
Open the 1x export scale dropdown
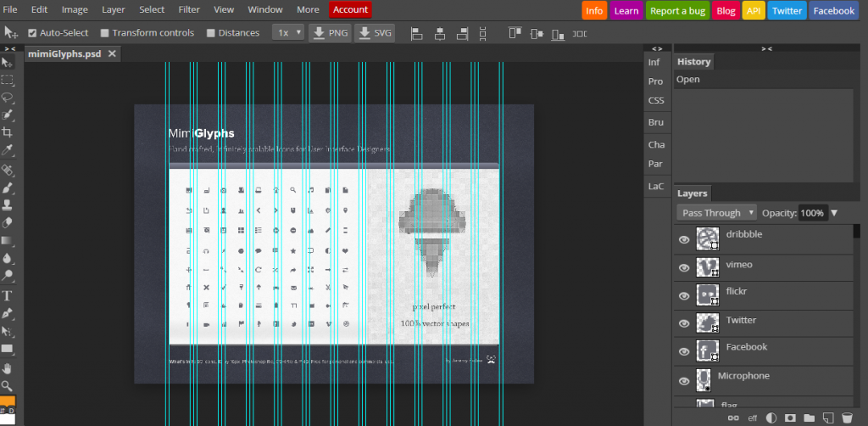click(x=288, y=33)
